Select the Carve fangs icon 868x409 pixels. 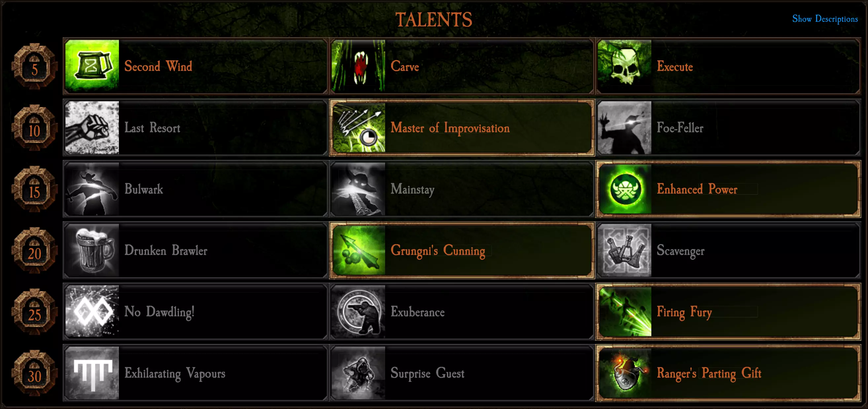pyautogui.click(x=358, y=66)
